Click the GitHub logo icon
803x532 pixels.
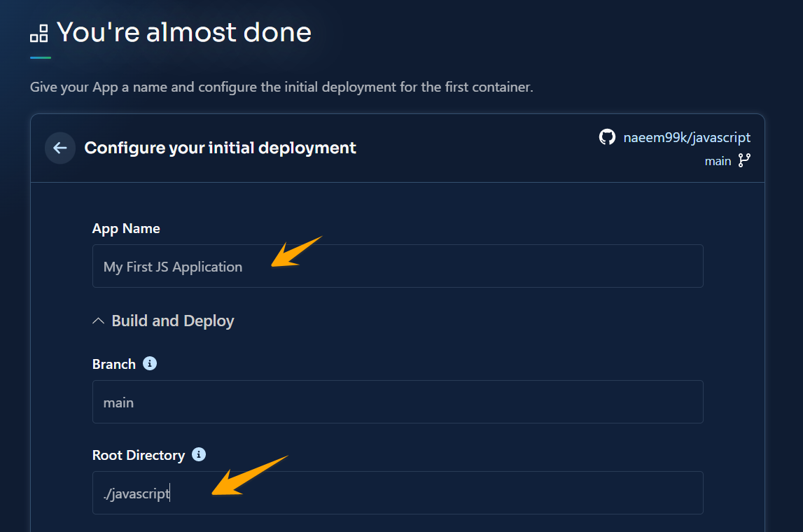point(607,137)
